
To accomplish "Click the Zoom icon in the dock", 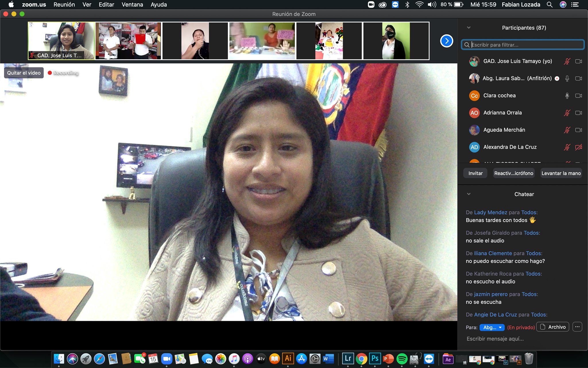I will [167, 359].
